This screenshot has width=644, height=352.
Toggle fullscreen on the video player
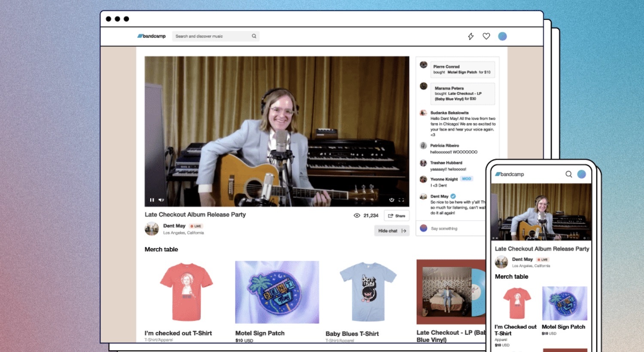point(402,200)
